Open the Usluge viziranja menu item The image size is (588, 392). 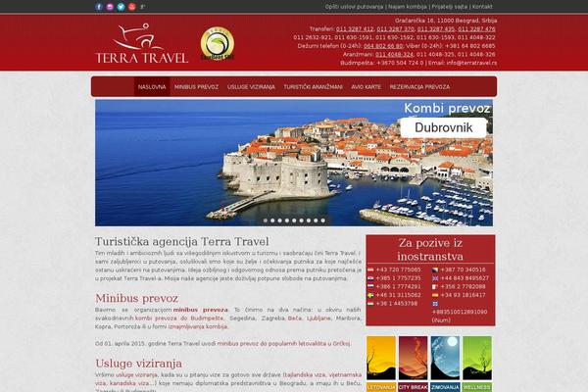[x=251, y=86]
